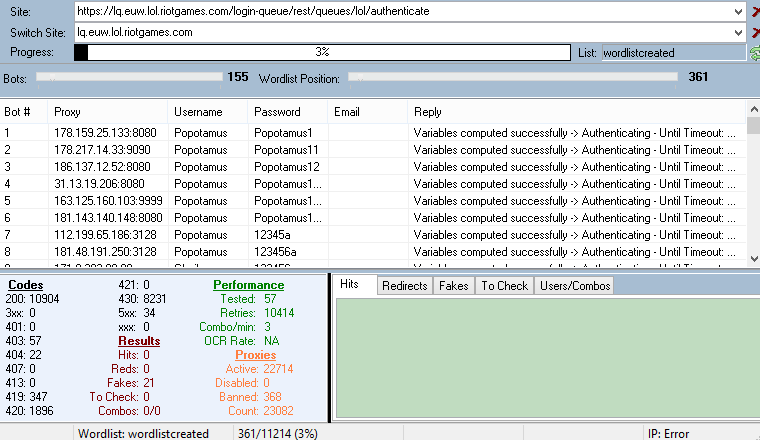
Task: Select proxy 112.199.65.186:3128 row
Action: click(x=373, y=235)
